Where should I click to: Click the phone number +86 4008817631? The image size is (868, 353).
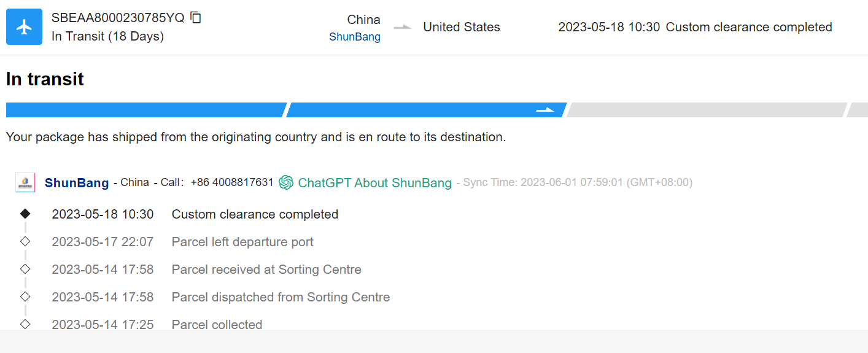coord(232,182)
